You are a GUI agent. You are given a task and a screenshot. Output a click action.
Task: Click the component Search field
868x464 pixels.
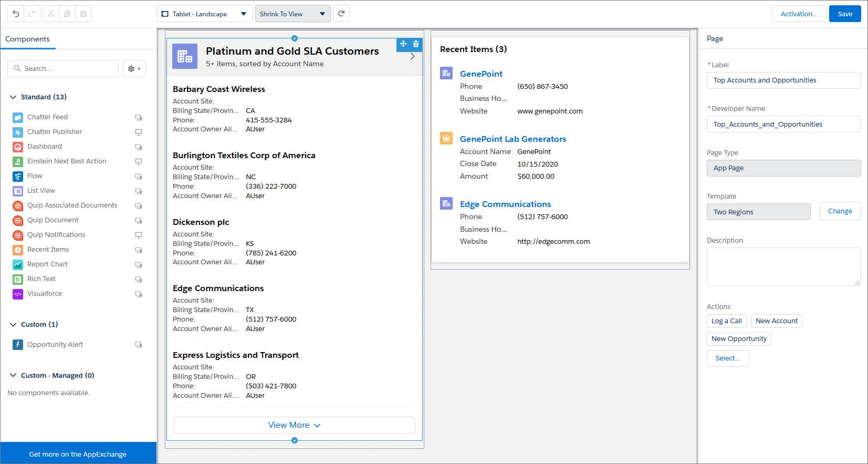tap(63, 68)
